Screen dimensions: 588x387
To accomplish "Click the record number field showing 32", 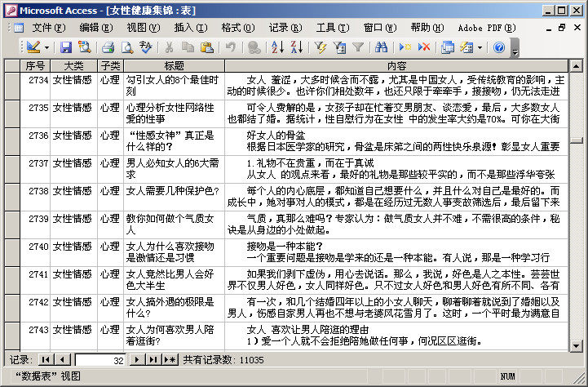I will pos(100,360).
